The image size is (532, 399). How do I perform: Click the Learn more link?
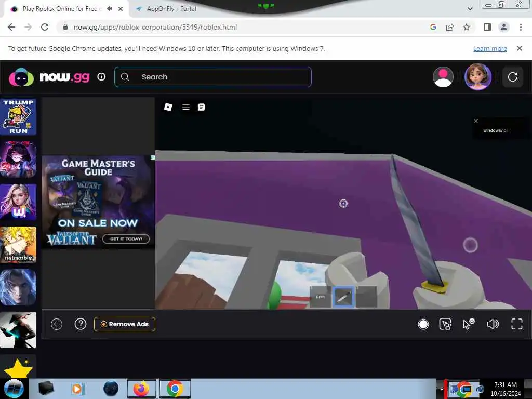pos(490,48)
